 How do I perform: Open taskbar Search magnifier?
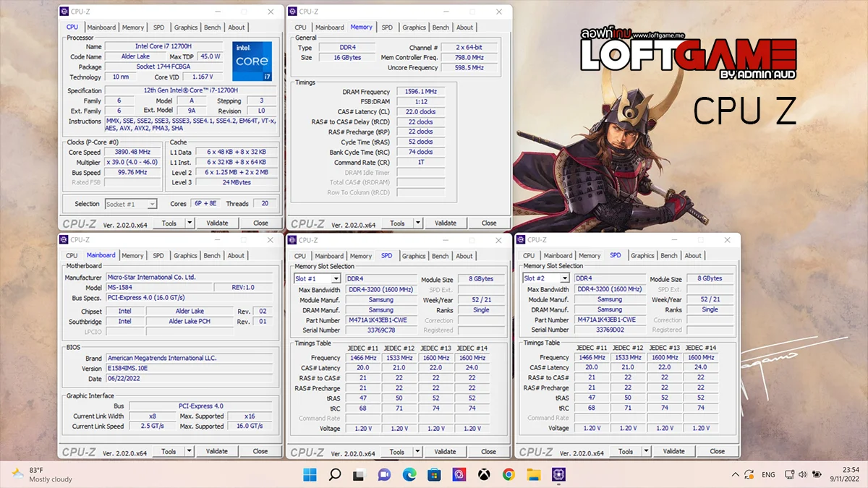[335, 475]
